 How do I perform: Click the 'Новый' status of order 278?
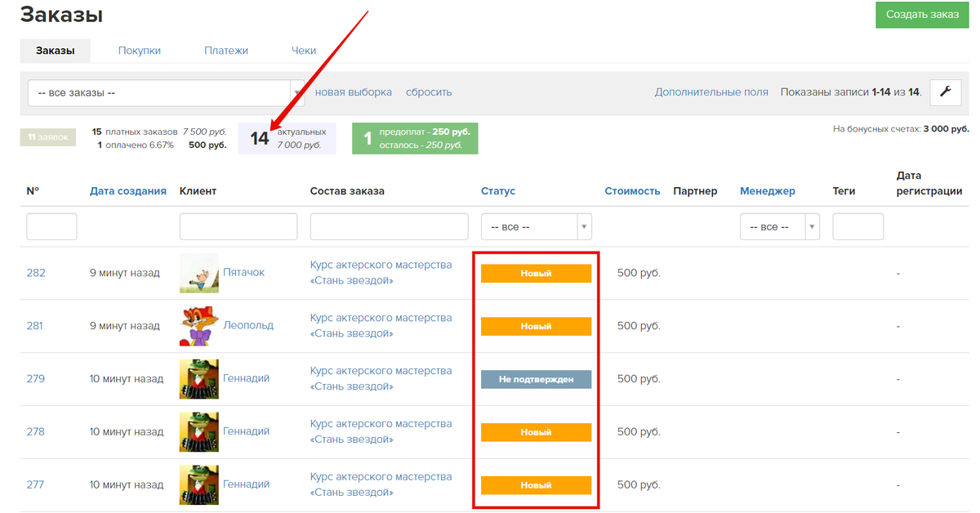tap(536, 433)
